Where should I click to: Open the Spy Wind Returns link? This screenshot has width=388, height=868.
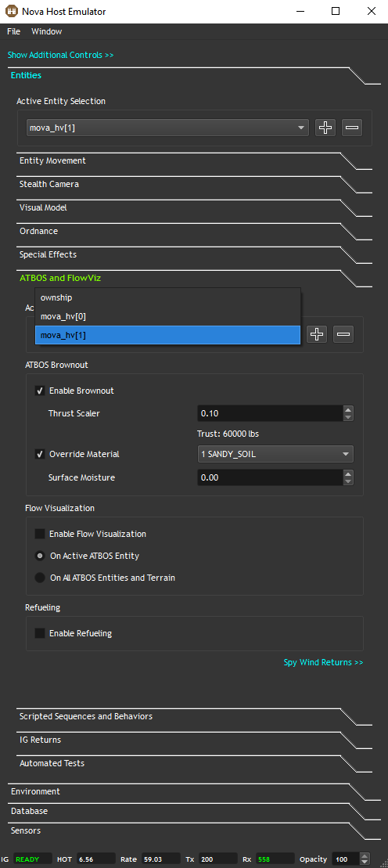pos(323,662)
